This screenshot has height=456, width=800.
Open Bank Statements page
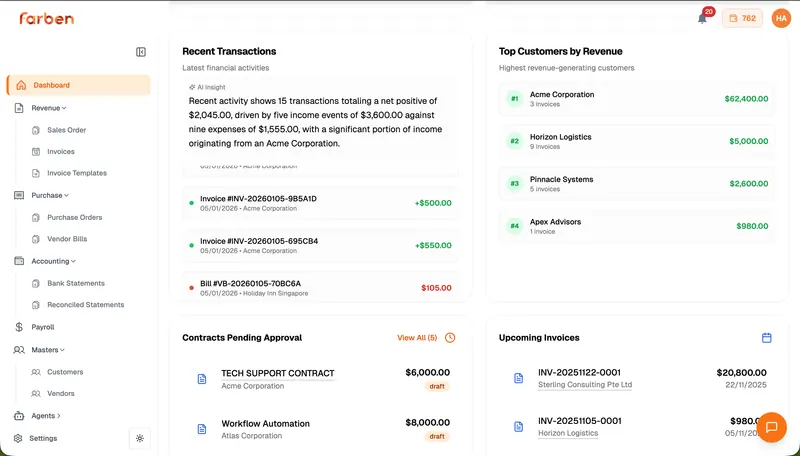(76, 283)
